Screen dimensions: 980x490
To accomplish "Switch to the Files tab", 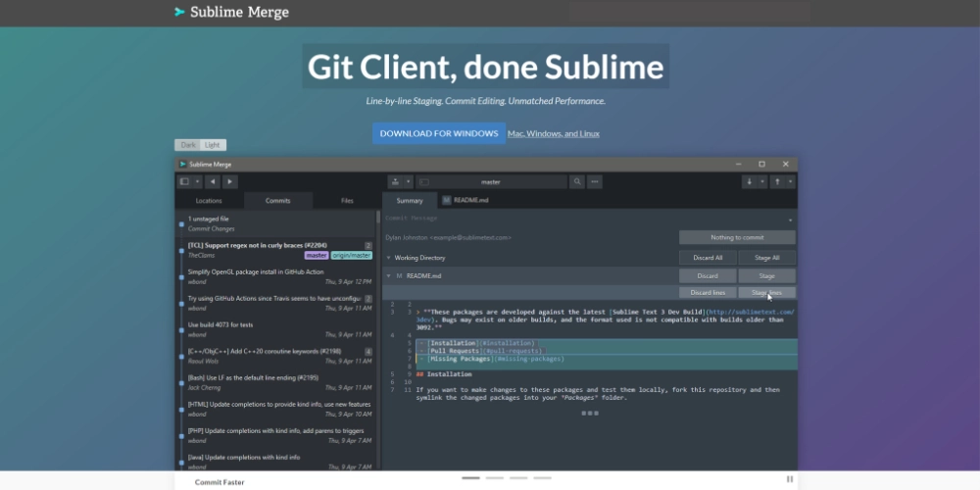I will tap(347, 201).
